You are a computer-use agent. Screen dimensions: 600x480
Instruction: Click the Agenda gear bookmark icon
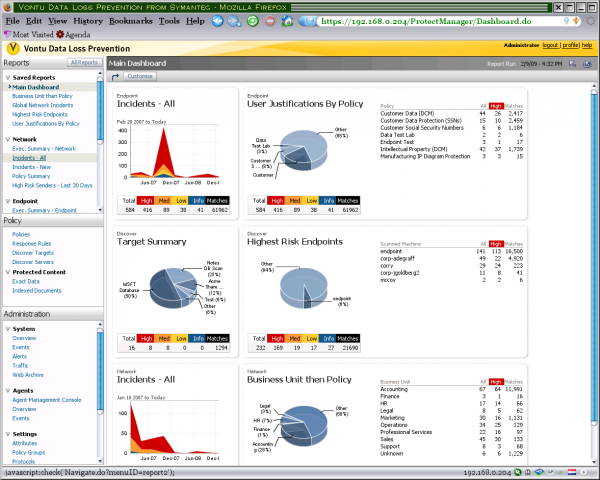60,34
